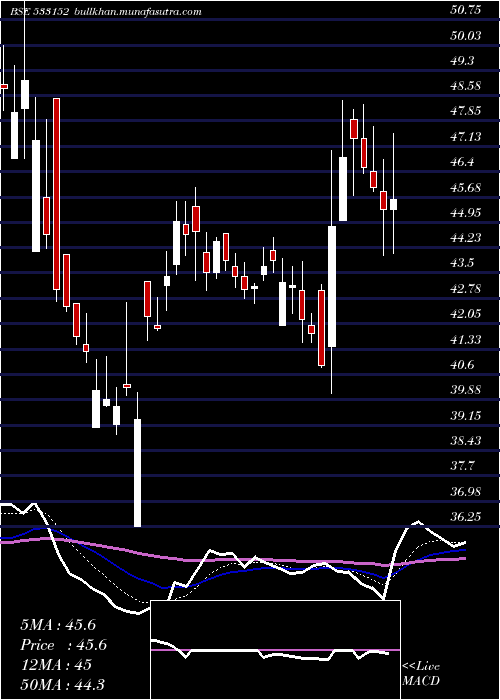Click the 42.78 price axis label

(x=466, y=289)
